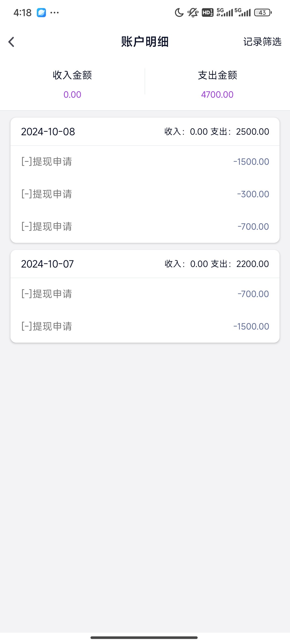Open Oct 8 withdrawal of -700.00
This screenshot has width=290, height=644.
coord(145,226)
